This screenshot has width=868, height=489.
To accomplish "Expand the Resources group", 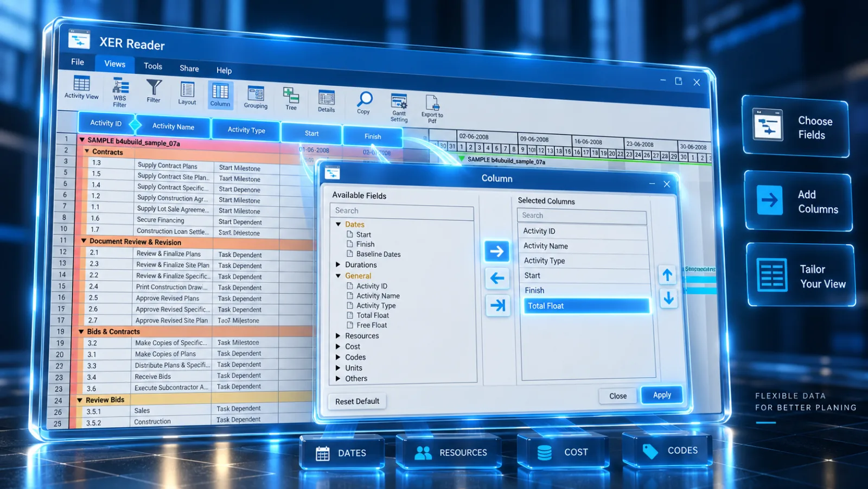I will click(338, 336).
